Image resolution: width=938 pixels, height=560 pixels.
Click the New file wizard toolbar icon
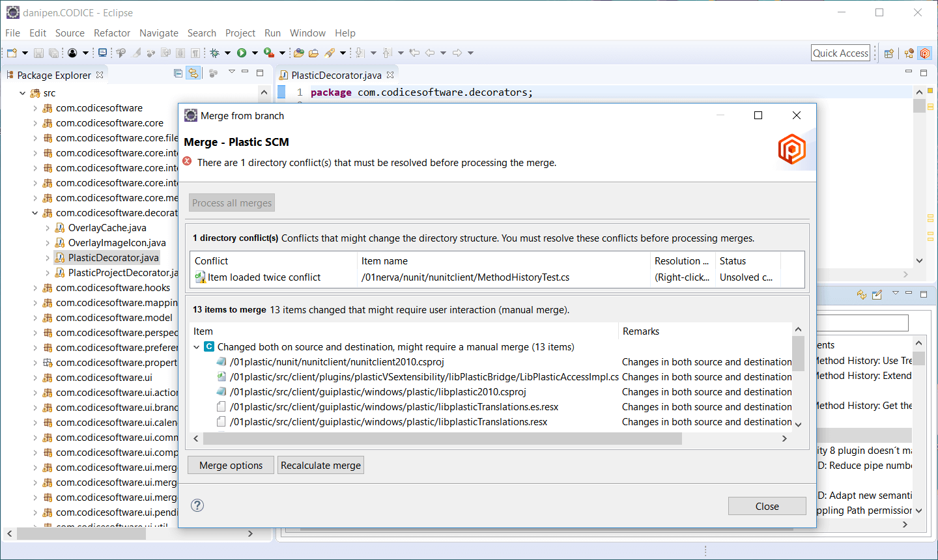pyautogui.click(x=12, y=53)
